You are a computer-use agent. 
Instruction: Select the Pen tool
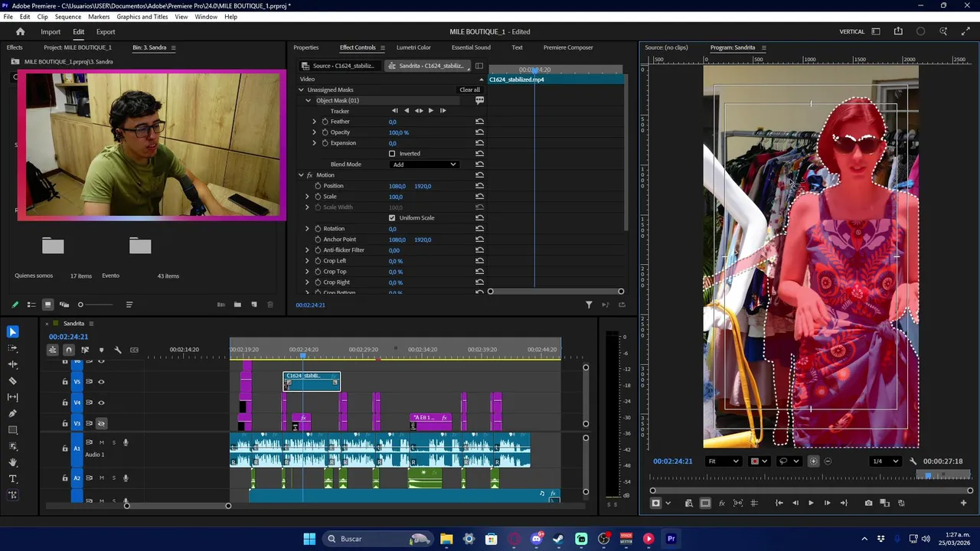[12, 413]
